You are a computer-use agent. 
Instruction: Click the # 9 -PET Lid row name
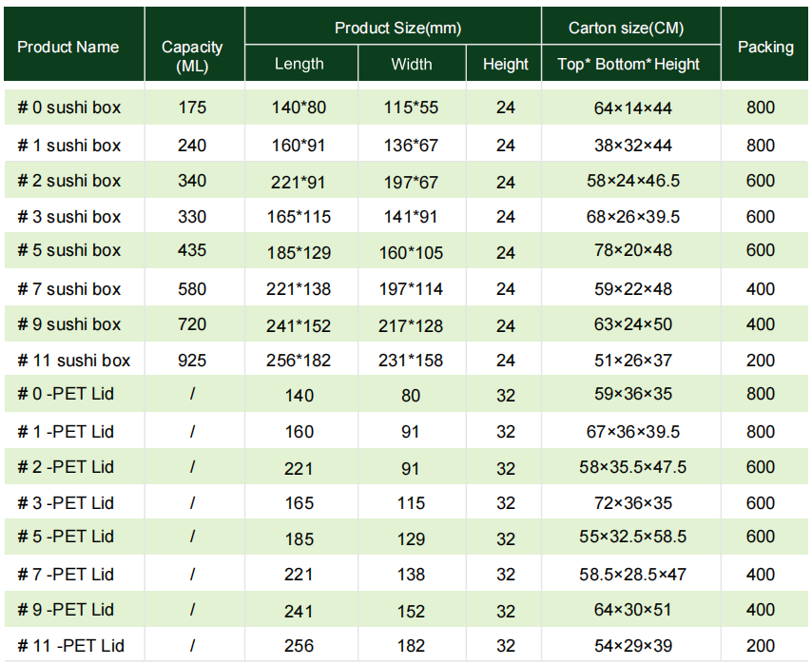point(66,610)
